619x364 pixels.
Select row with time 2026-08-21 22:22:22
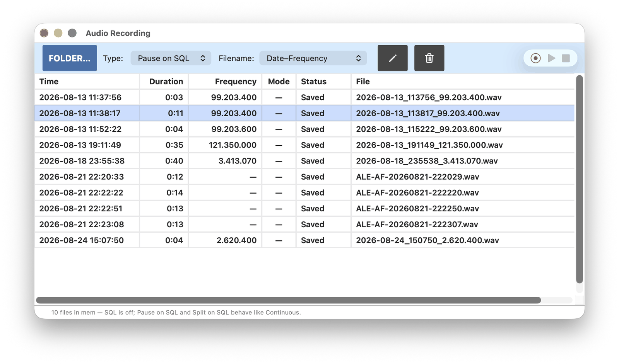point(304,192)
